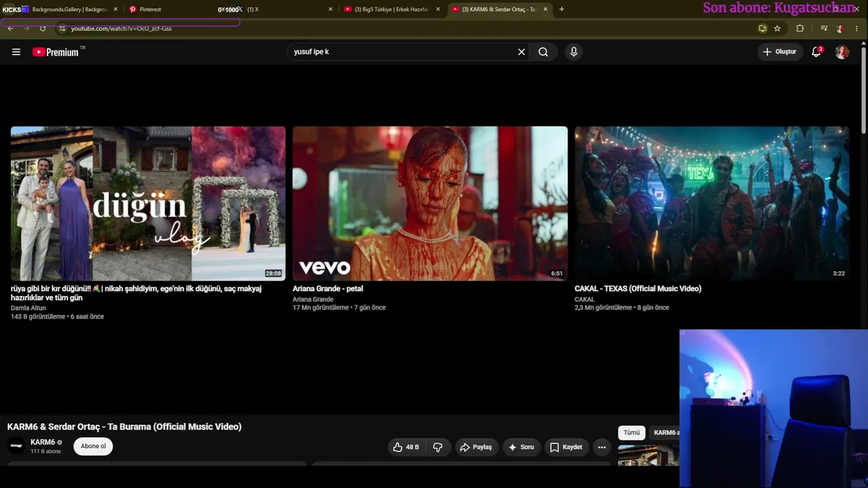Ask about the video with Soru

(x=521, y=447)
